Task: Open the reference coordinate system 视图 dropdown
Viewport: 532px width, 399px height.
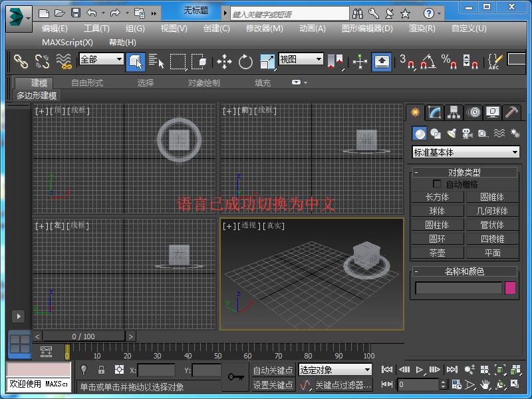Action: 301,61
